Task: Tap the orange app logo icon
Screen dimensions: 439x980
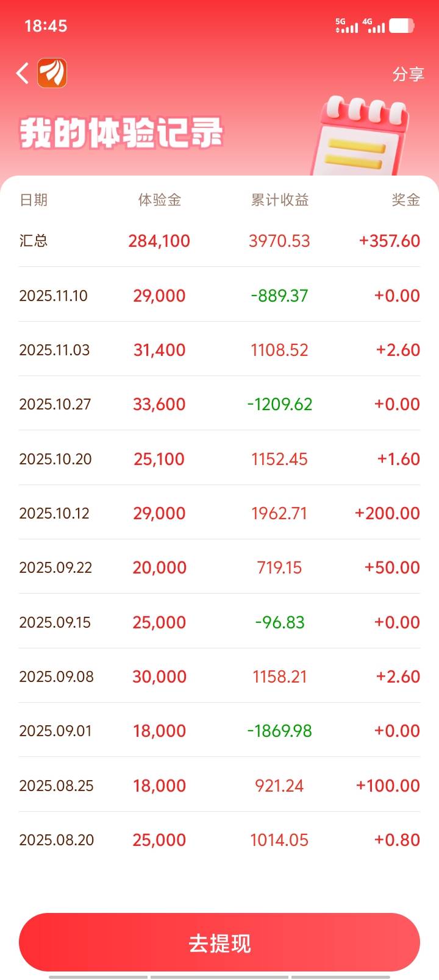Action: click(x=52, y=74)
